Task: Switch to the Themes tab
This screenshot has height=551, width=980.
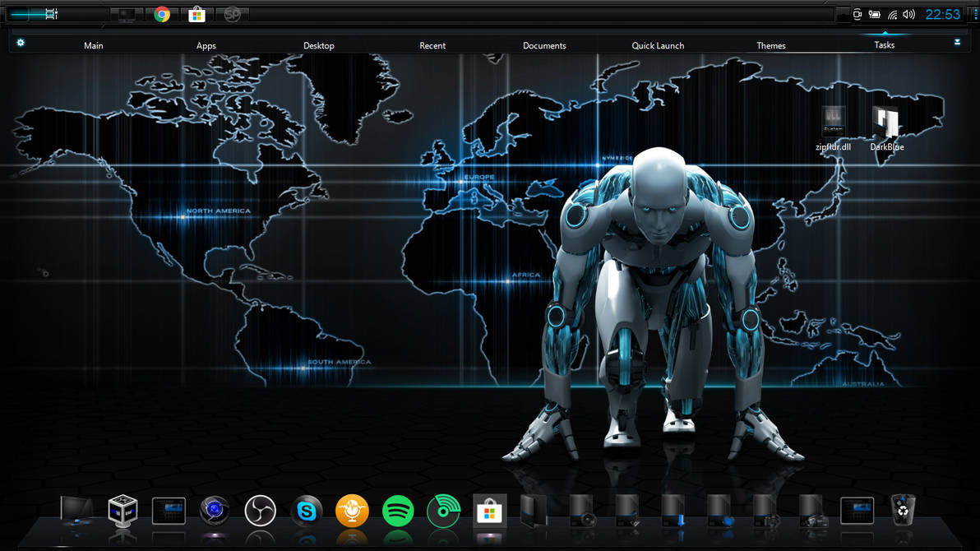Action: 771,46
